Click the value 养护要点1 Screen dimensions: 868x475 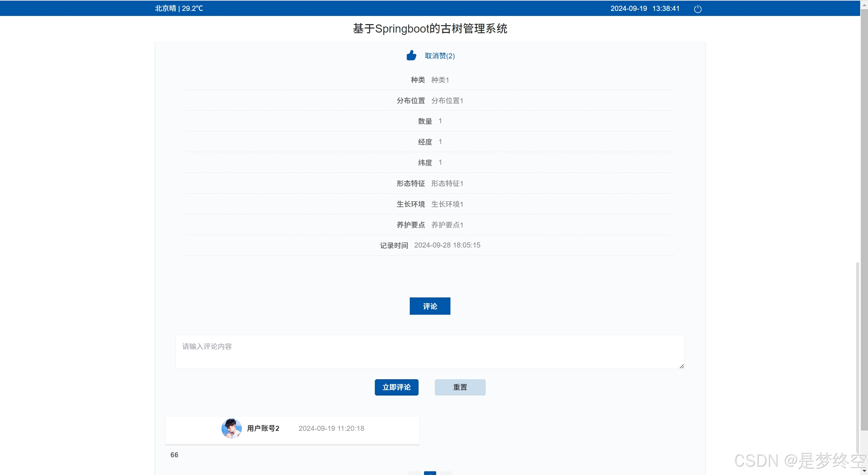(x=447, y=225)
